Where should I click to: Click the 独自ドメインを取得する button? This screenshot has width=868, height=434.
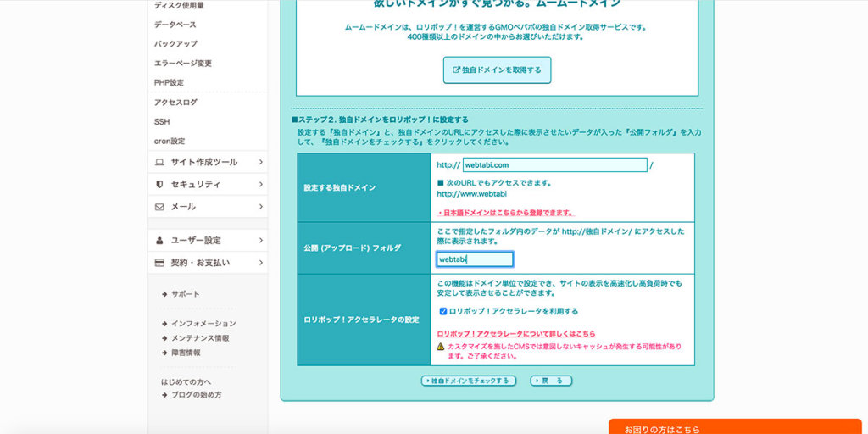497,70
